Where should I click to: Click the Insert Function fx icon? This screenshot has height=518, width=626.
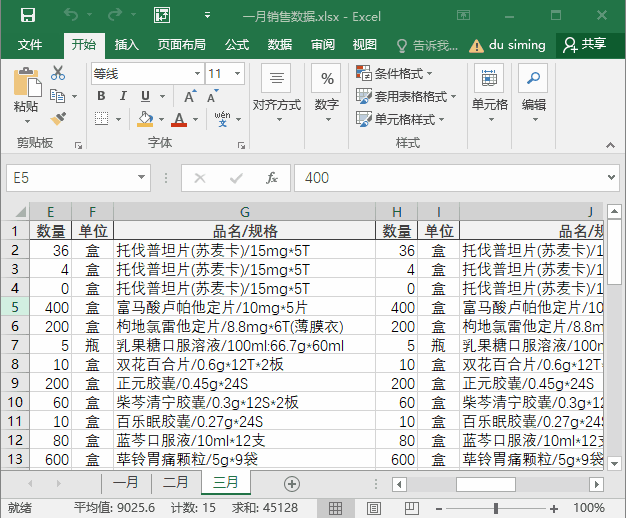tap(272, 178)
